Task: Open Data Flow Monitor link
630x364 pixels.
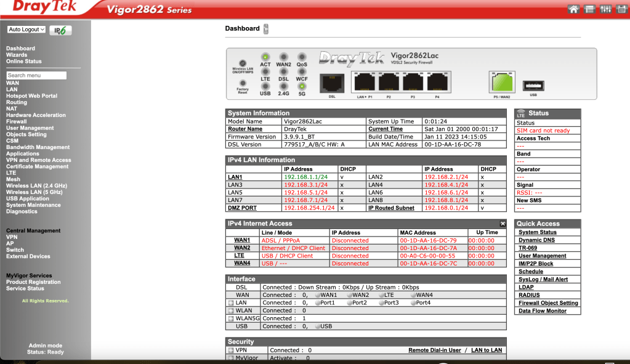Action: [543, 310]
